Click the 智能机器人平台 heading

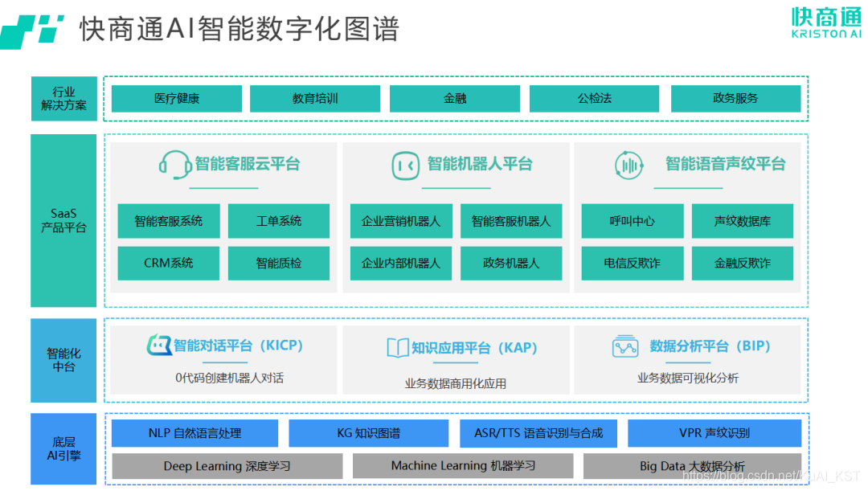tap(479, 164)
